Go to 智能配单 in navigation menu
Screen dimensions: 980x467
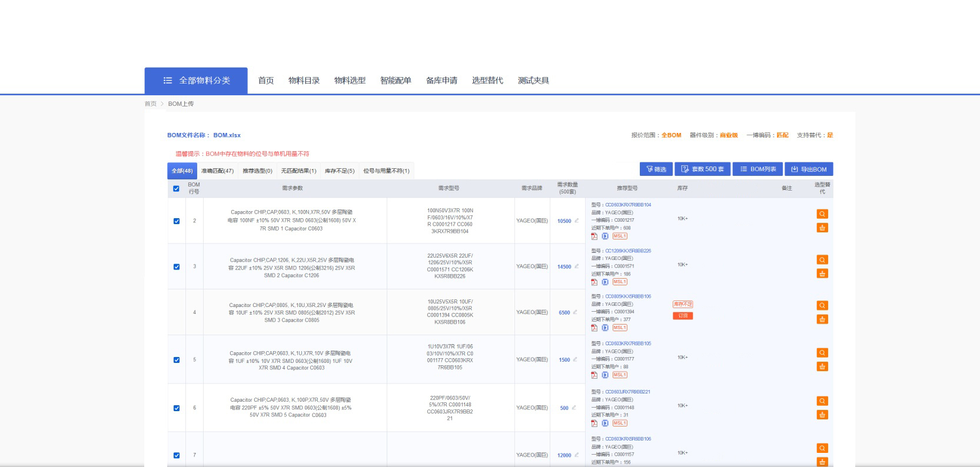(396, 81)
